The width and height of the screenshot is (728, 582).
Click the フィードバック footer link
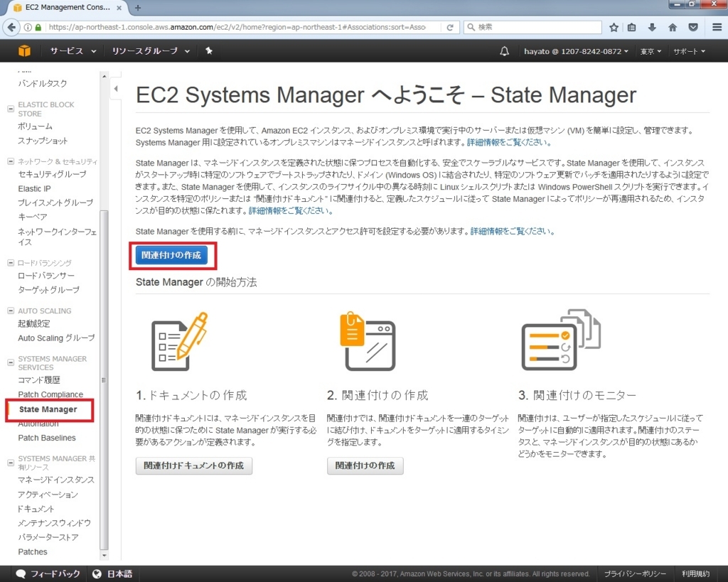[55, 573]
